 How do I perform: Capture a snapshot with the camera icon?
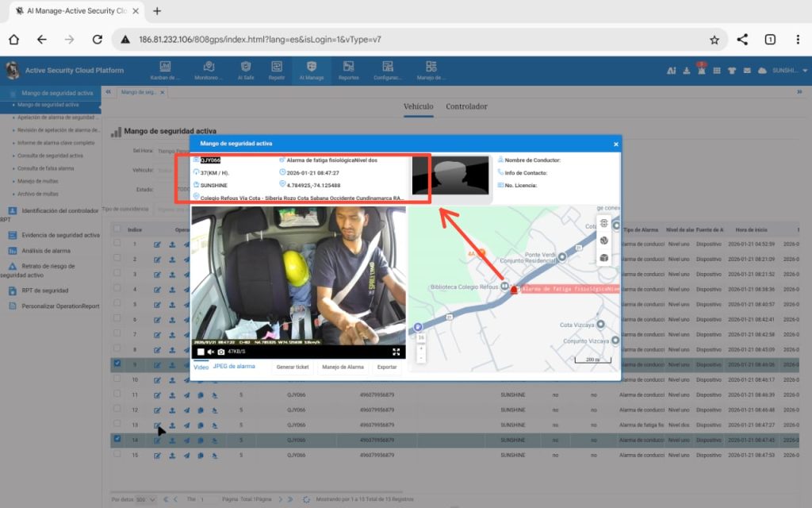(220, 352)
